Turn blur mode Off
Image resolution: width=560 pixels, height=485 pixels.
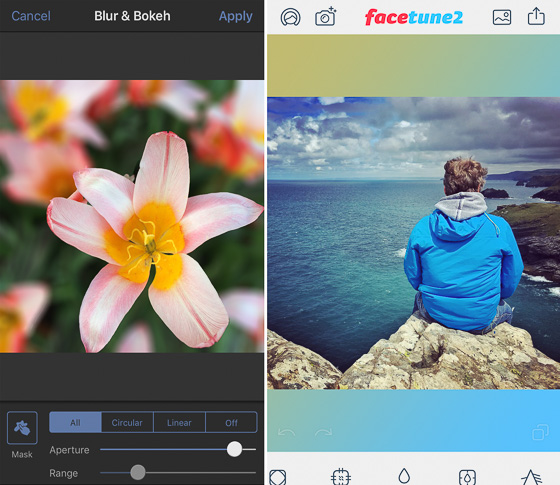231,422
